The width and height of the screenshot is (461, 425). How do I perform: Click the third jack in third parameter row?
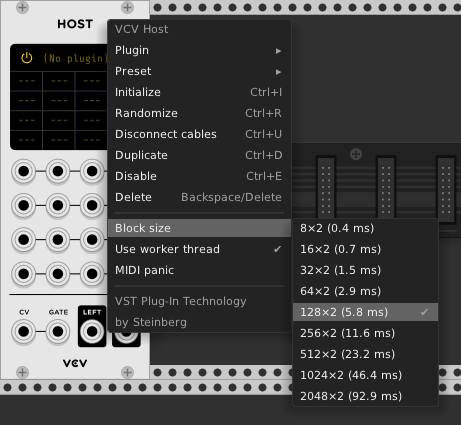point(92,240)
